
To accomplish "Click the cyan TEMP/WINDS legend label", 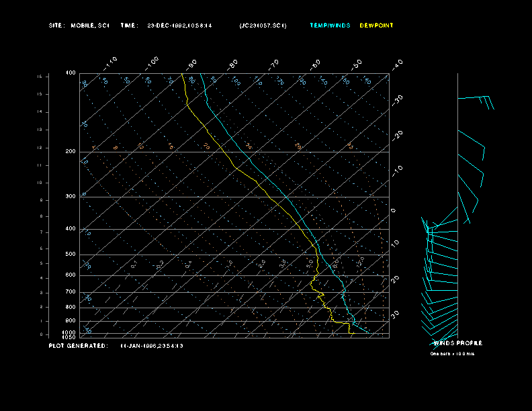I will (x=330, y=26).
